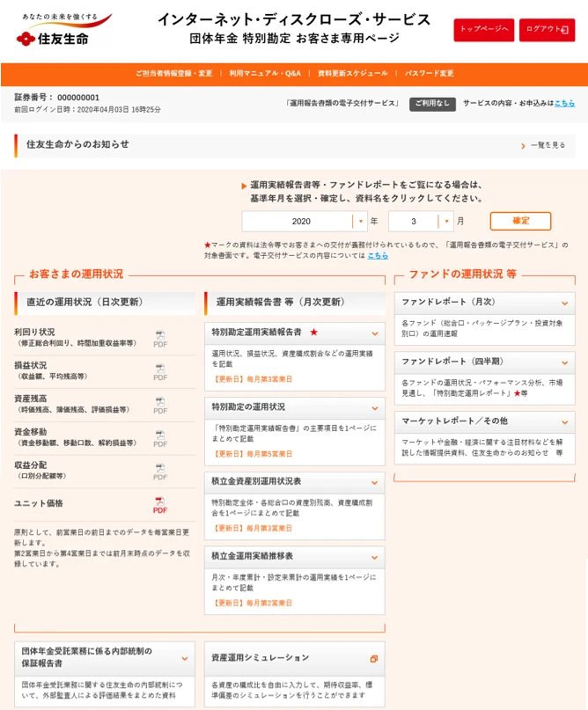The height and width of the screenshot is (710, 588).
Task: Open the 資金移動 PDF icon
Action: click(x=160, y=438)
